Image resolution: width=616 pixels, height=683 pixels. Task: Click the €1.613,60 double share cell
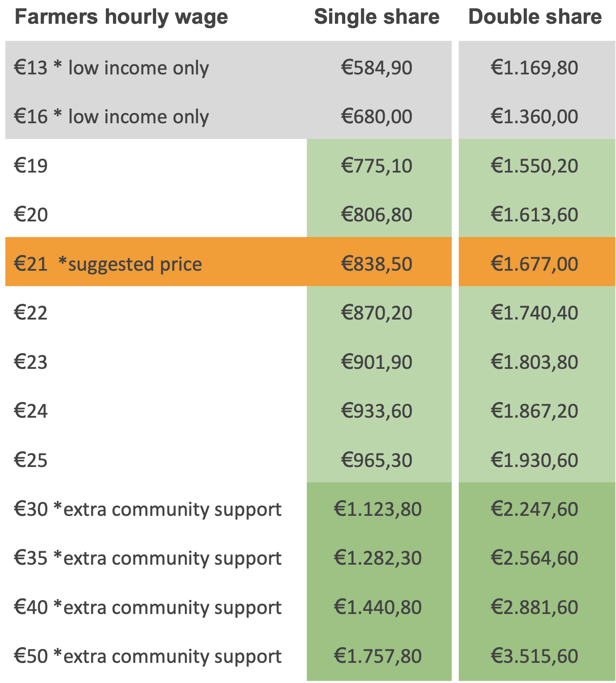pyautogui.click(x=534, y=215)
